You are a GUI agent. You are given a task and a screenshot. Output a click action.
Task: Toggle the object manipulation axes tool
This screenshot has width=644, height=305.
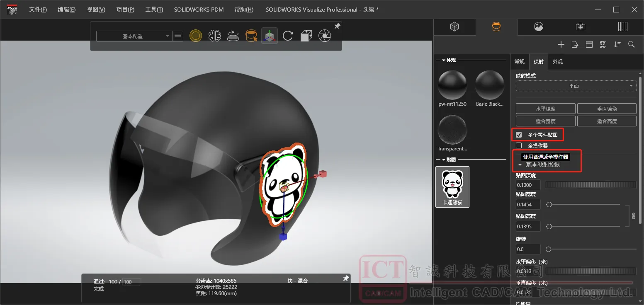point(270,36)
